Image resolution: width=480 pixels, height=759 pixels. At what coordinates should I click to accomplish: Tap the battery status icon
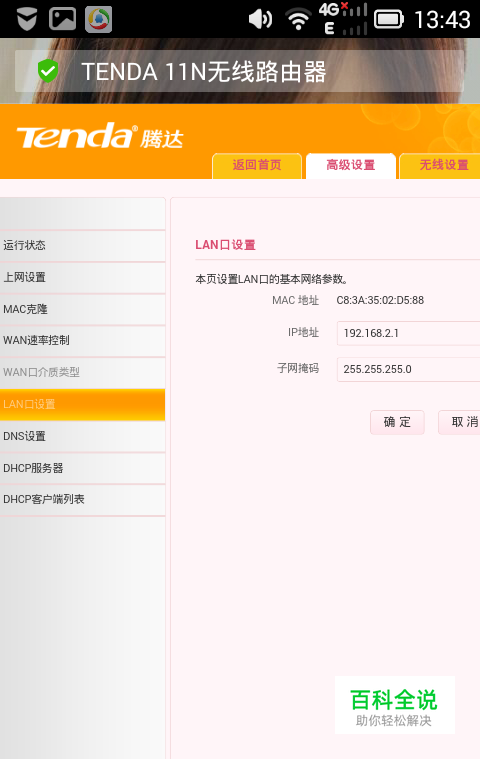coord(389,19)
